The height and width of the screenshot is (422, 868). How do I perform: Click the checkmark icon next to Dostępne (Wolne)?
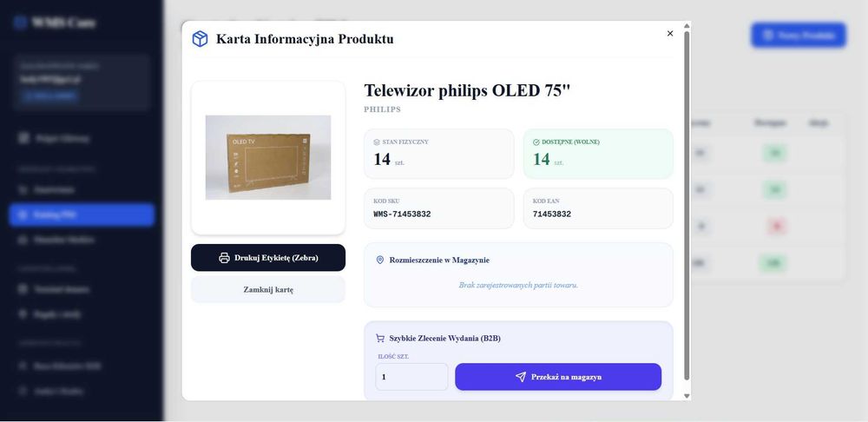pos(536,142)
